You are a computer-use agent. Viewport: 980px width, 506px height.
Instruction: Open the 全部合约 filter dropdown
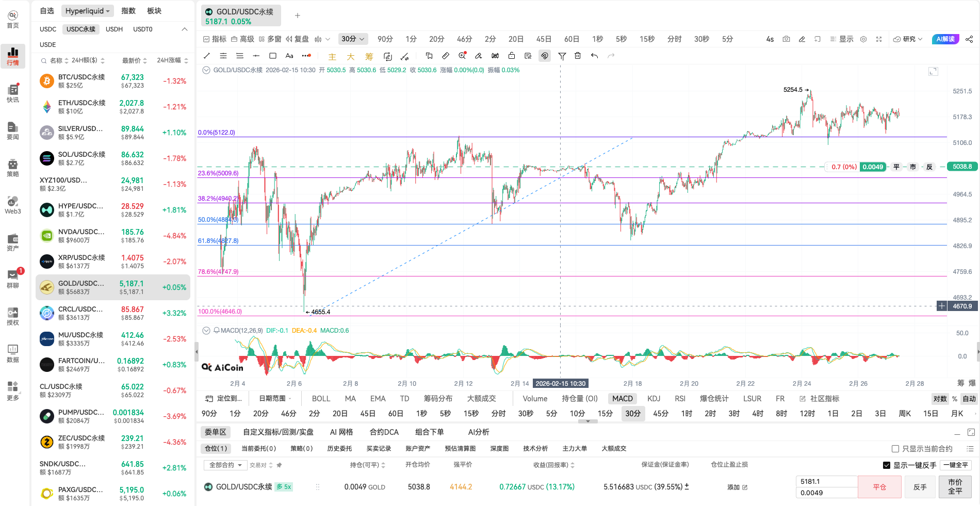[x=225, y=465]
